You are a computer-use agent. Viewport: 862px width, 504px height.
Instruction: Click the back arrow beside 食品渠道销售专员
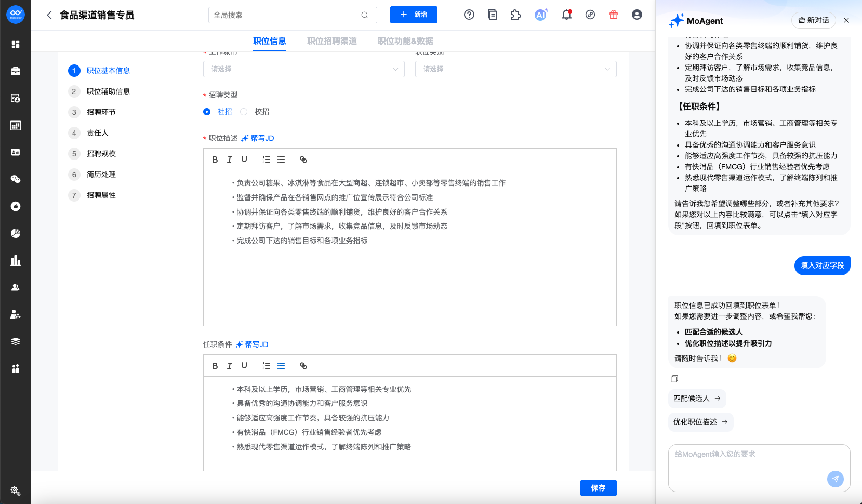pos(49,15)
